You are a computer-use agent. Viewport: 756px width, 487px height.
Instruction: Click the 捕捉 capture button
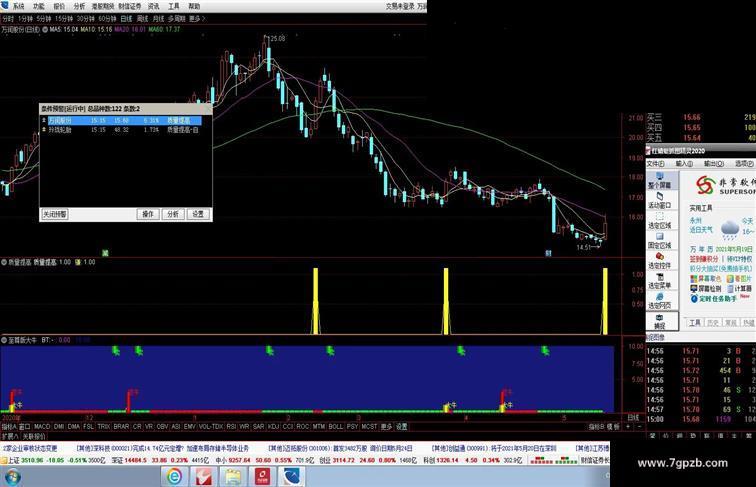tap(660, 322)
